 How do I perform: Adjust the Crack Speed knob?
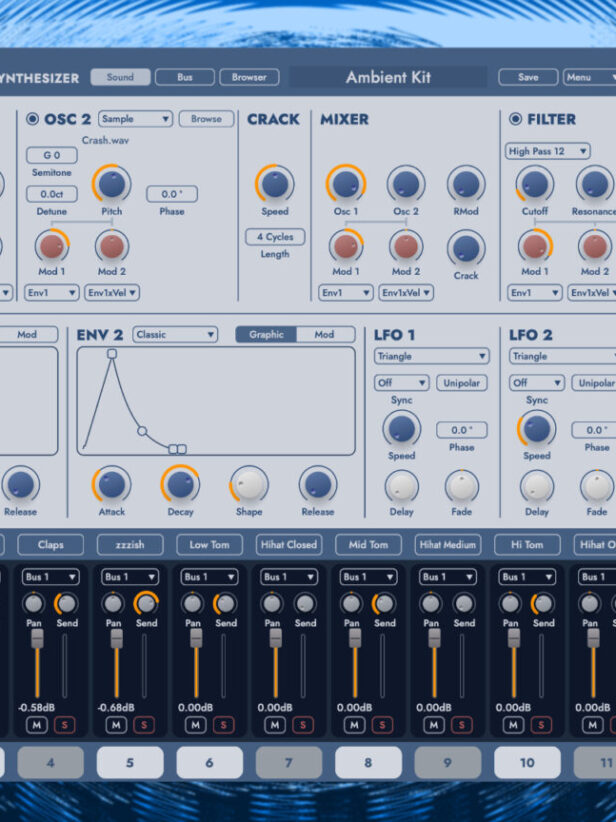click(275, 184)
